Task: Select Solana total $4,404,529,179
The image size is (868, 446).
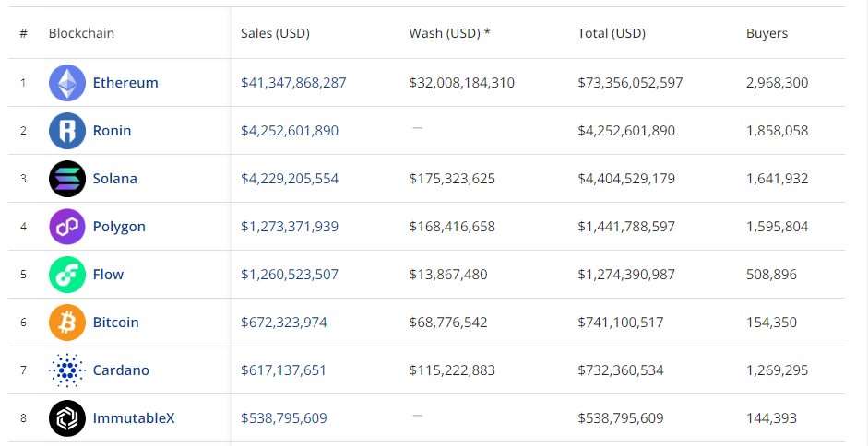Action: pyautogui.click(x=626, y=179)
